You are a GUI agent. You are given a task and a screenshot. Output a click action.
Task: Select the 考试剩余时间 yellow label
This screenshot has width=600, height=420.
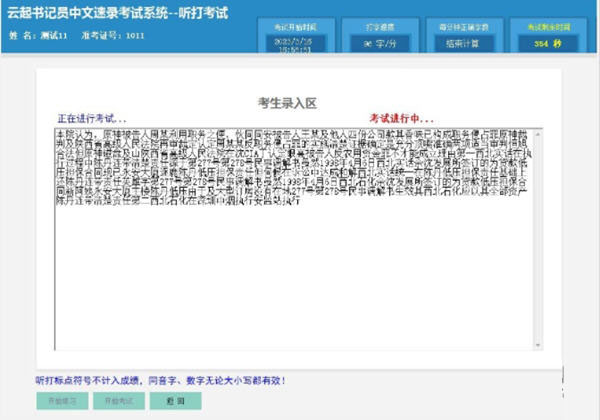tap(548, 22)
